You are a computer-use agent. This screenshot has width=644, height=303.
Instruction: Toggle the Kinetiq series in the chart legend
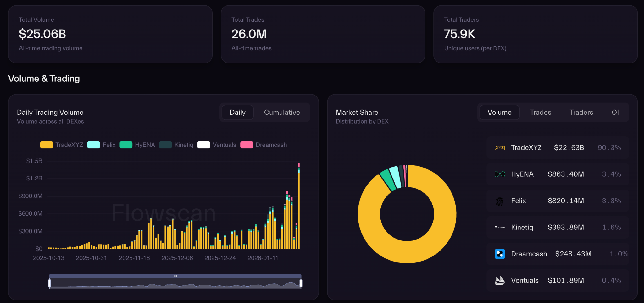tap(166, 145)
